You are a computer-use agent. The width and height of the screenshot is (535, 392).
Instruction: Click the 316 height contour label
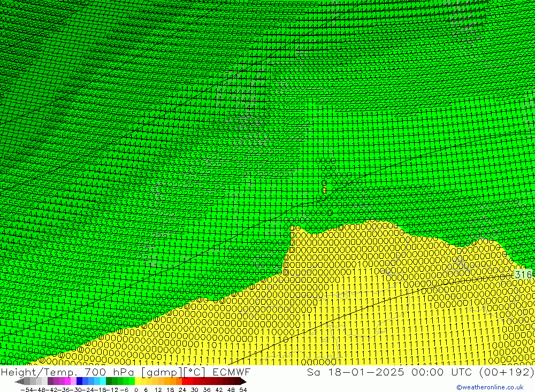point(523,274)
